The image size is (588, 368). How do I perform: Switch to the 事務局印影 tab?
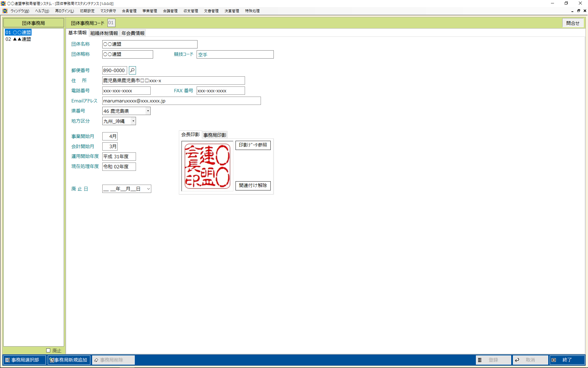[215, 135]
